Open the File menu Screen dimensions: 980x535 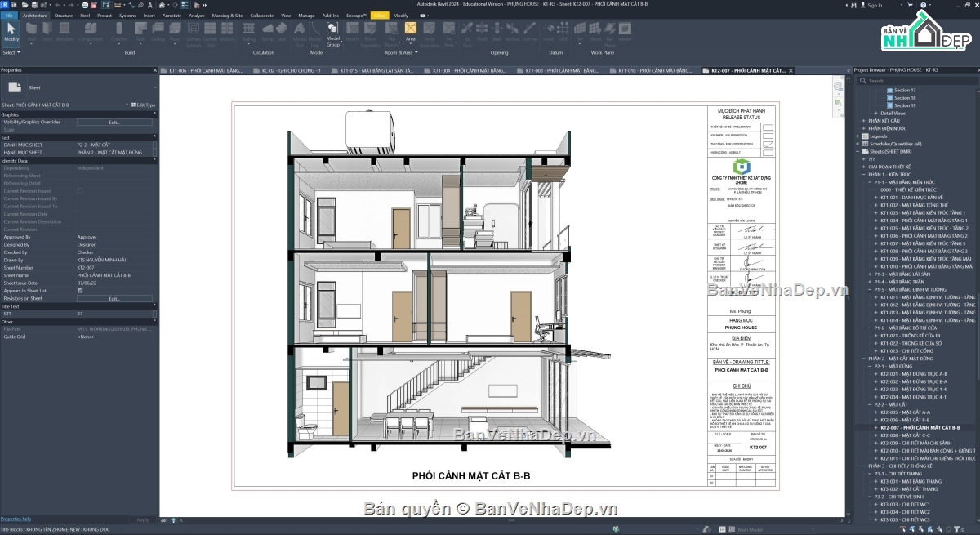tap(9, 16)
